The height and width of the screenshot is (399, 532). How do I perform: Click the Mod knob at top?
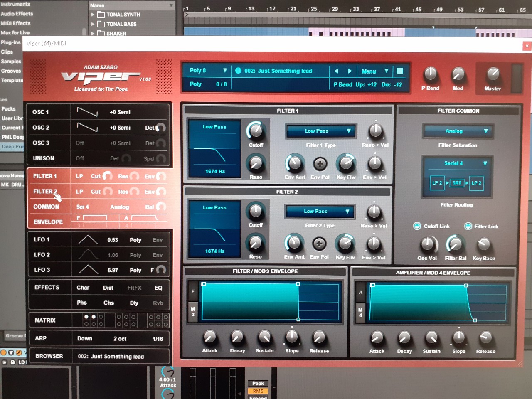[x=458, y=74]
